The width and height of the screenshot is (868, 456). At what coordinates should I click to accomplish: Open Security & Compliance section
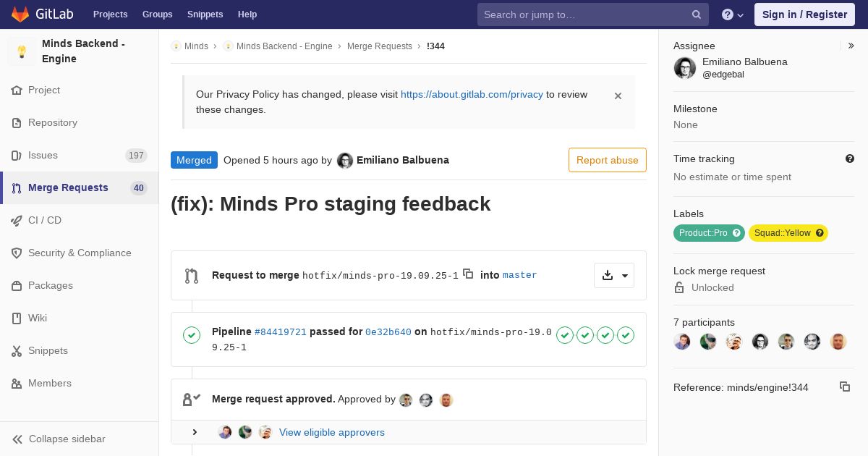tap(80, 253)
